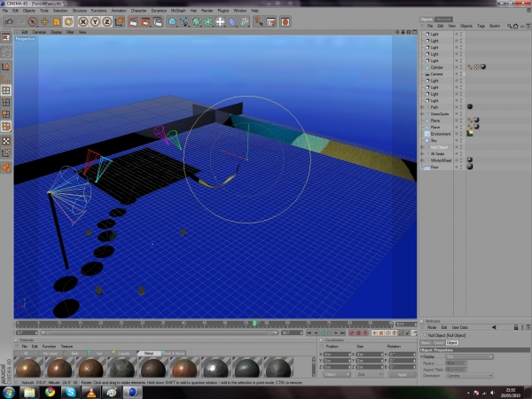Toggle the Y axis lock
The height and width of the screenshot is (399, 532).
[x=95, y=22]
